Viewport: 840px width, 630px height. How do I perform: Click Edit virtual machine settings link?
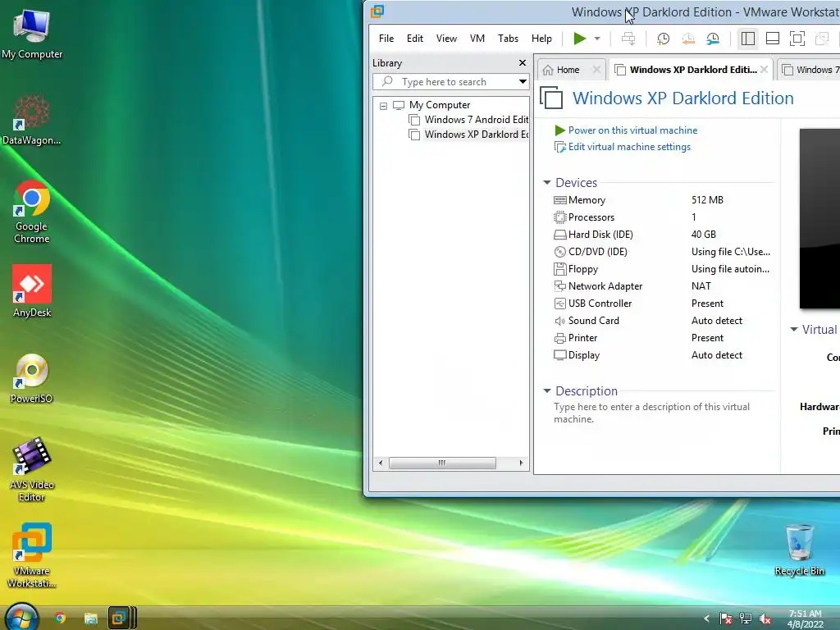(629, 147)
